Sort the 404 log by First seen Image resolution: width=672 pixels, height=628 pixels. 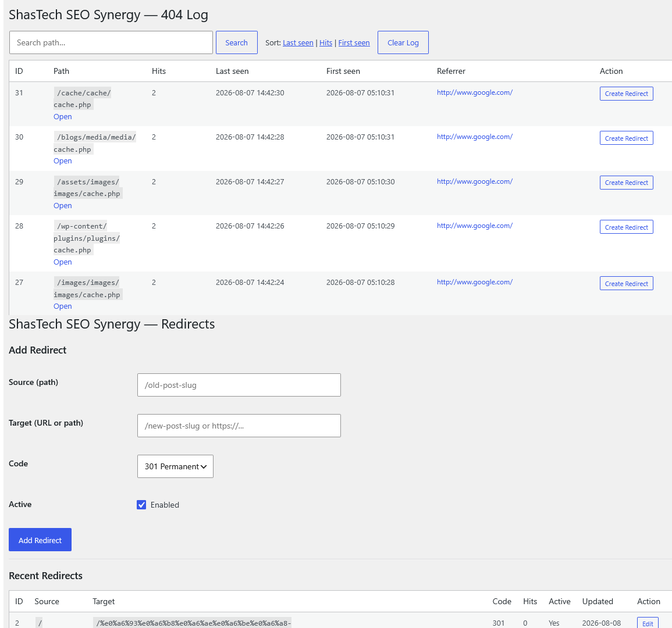point(354,43)
